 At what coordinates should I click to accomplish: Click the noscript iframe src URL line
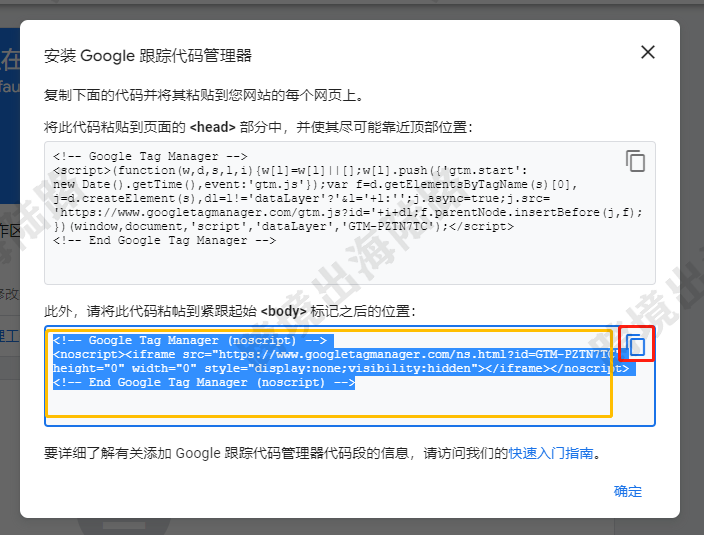[x=334, y=354]
